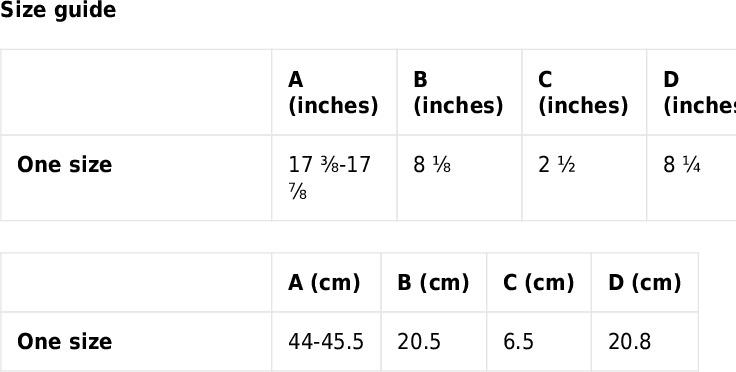Select the A (cm) column header

(x=326, y=282)
